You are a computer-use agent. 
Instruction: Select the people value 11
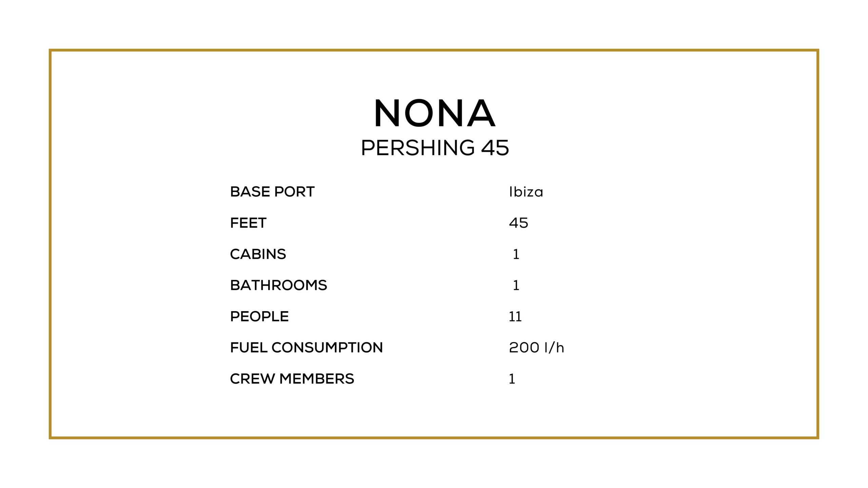515,317
